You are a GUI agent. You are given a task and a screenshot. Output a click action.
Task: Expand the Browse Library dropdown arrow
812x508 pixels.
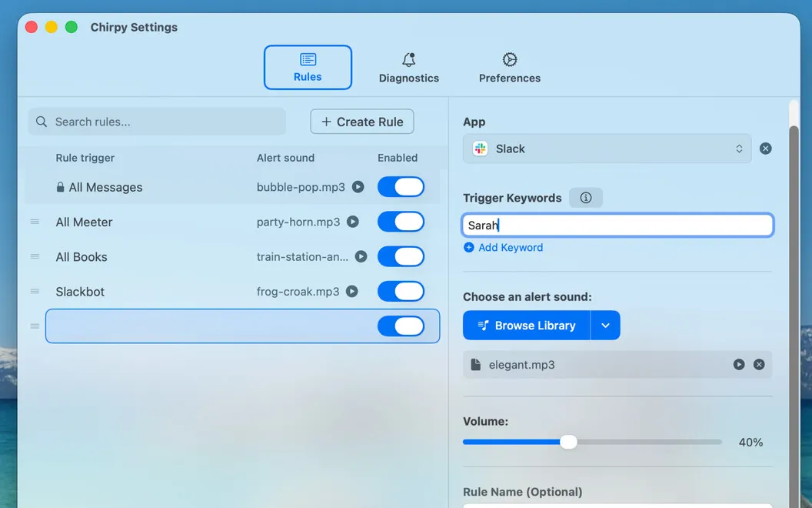[x=605, y=325]
